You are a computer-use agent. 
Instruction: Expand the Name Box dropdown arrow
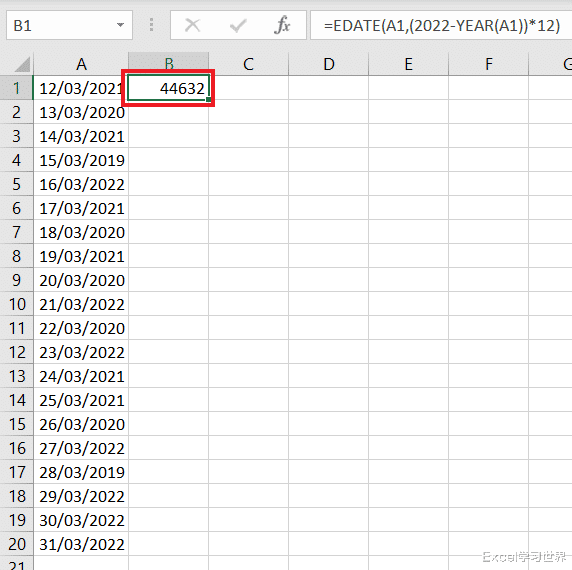[x=120, y=25]
